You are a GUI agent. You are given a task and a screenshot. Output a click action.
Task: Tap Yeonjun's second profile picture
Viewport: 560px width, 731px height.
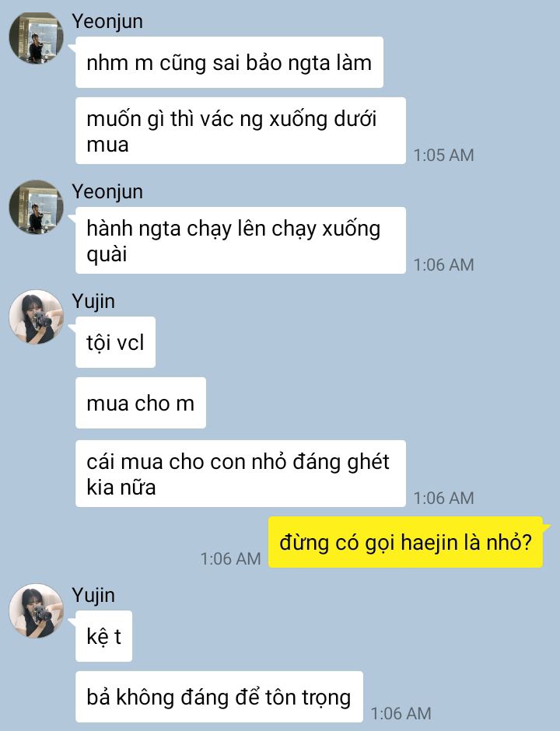[x=36, y=207]
